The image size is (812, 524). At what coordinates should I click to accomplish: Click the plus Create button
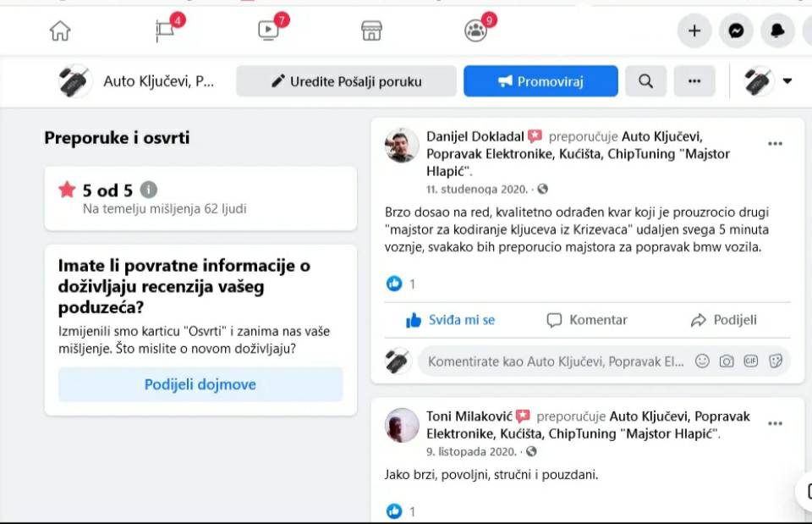tap(694, 31)
